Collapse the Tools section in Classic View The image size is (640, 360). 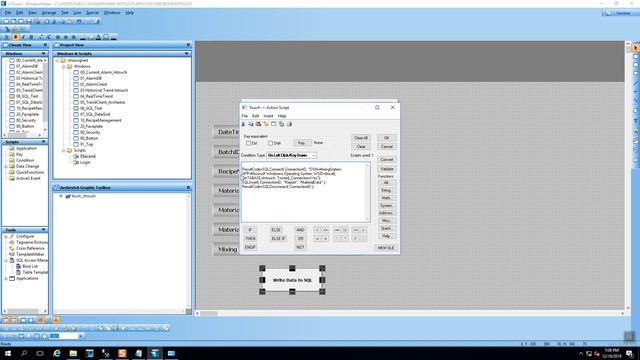pos(43,230)
